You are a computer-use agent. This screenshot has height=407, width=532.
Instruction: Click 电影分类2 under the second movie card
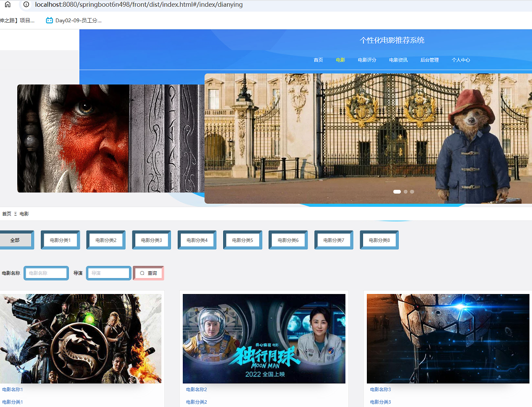(x=197, y=402)
